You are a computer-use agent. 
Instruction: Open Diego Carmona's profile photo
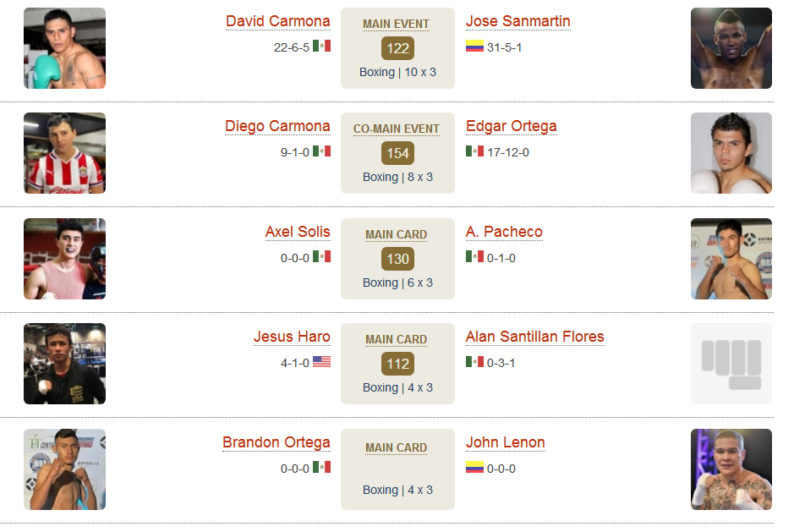(x=65, y=153)
